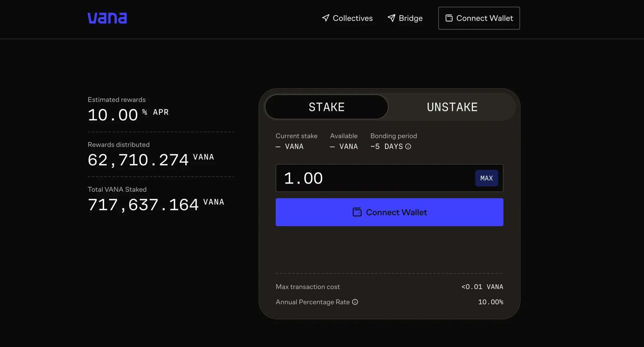This screenshot has height=347, width=644.
Task: Click the ~5 DAYS bonding period value
Action: point(387,147)
